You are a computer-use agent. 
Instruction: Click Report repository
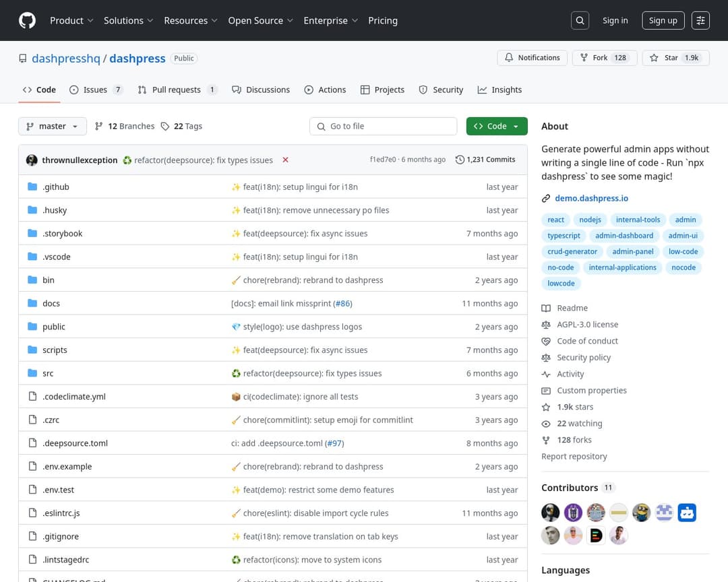574,457
